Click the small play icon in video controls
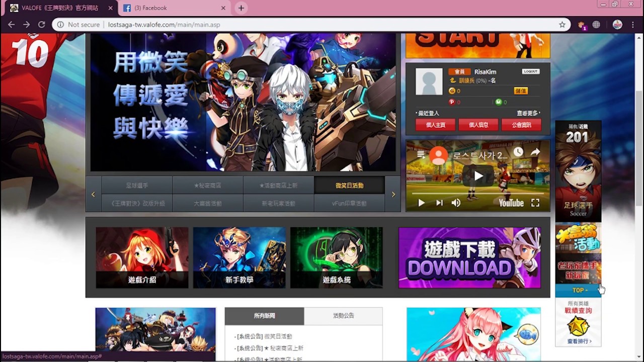The image size is (644, 362). 421,203
